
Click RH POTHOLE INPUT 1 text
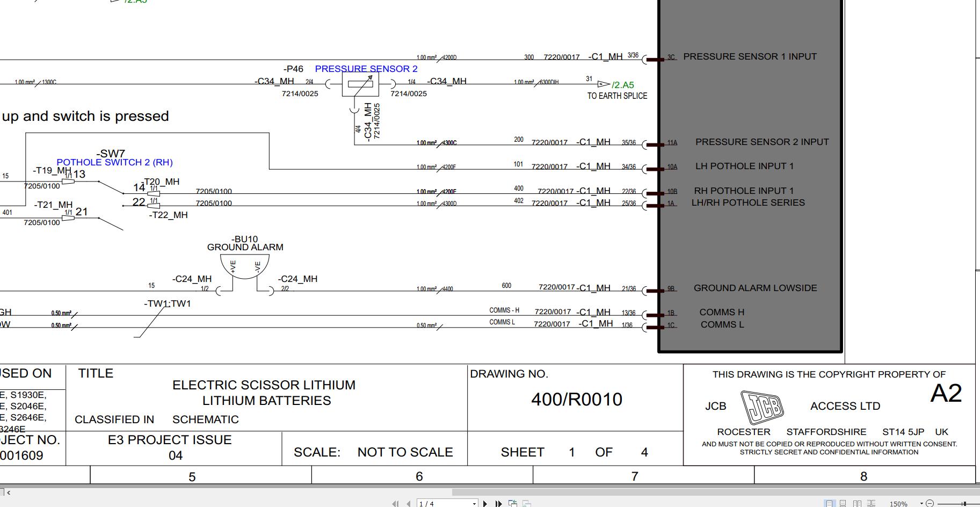[x=744, y=191]
